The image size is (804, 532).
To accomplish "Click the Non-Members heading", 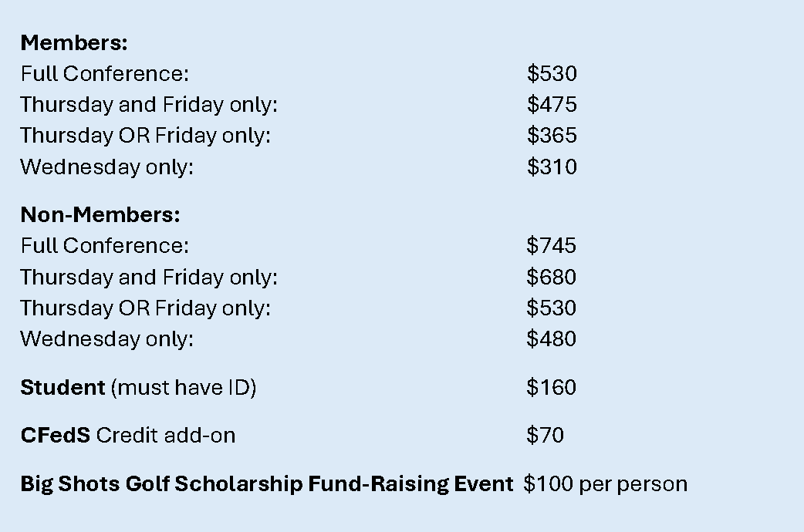I will [100, 215].
